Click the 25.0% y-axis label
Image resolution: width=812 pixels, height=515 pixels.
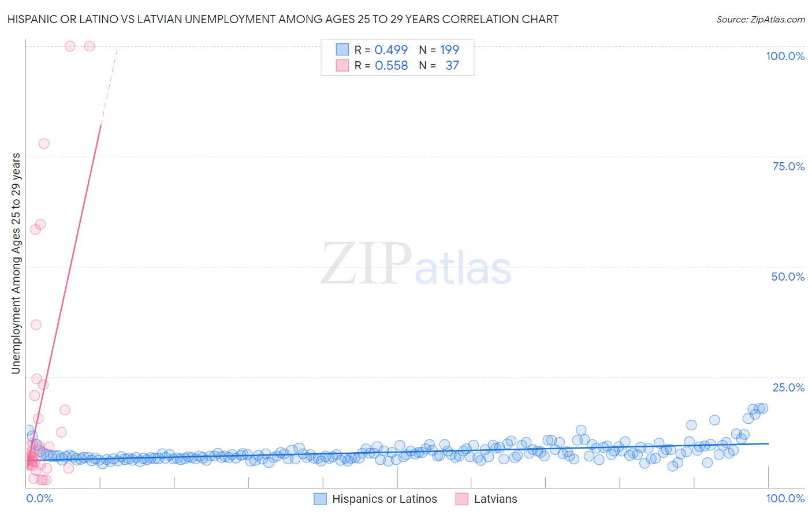pyautogui.click(x=788, y=387)
